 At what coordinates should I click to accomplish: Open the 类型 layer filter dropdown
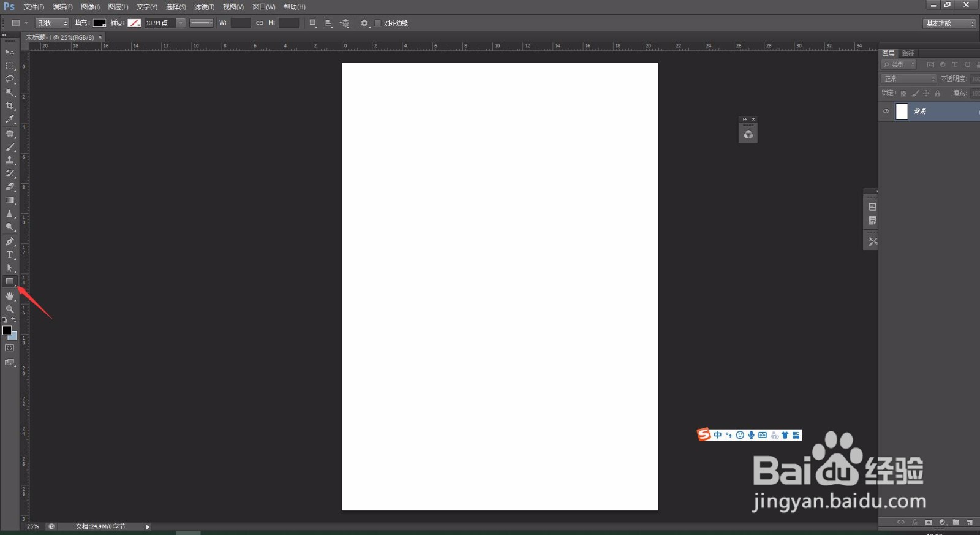(x=899, y=64)
